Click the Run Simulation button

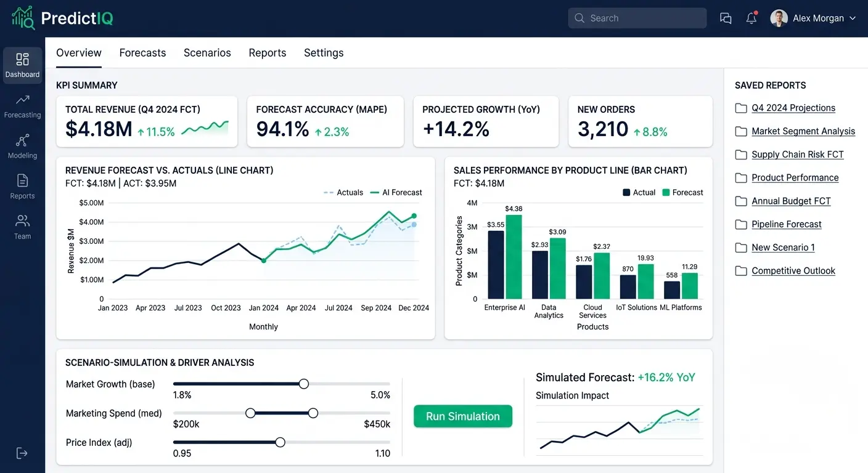point(463,416)
